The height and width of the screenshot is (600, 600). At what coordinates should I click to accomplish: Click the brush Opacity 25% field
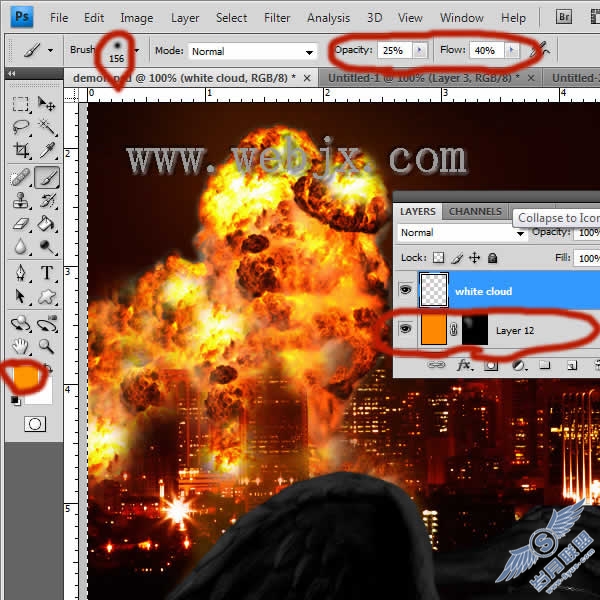pyautogui.click(x=394, y=50)
